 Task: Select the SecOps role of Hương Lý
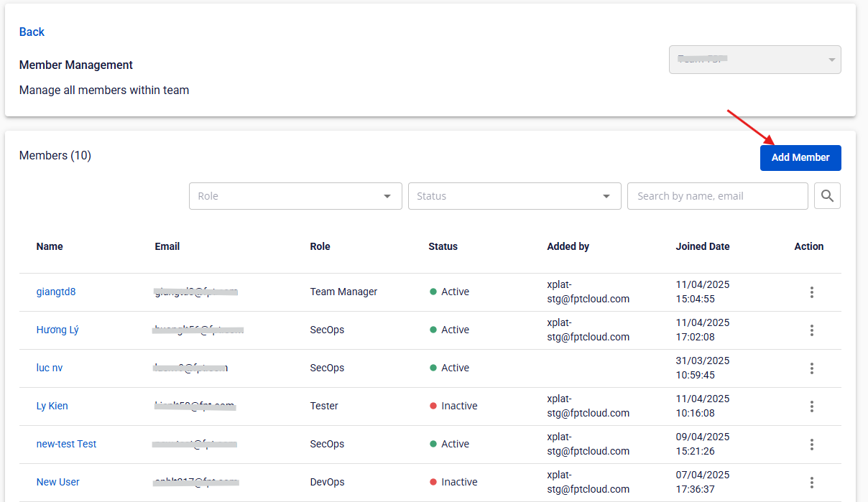(327, 330)
